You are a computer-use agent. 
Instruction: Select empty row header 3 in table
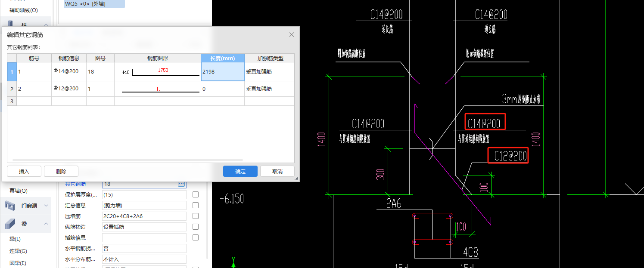pyautogui.click(x=12, y=101)
